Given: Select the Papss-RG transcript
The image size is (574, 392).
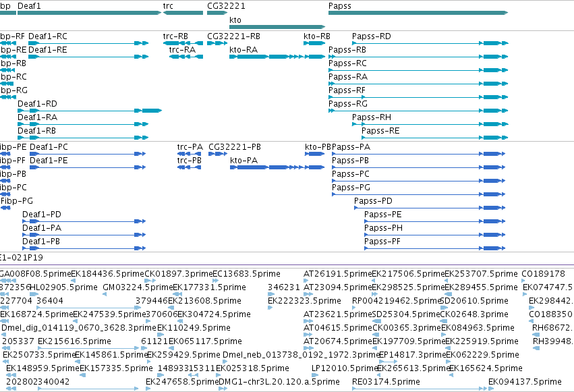Looking at the screenshot, I should 418,111.
